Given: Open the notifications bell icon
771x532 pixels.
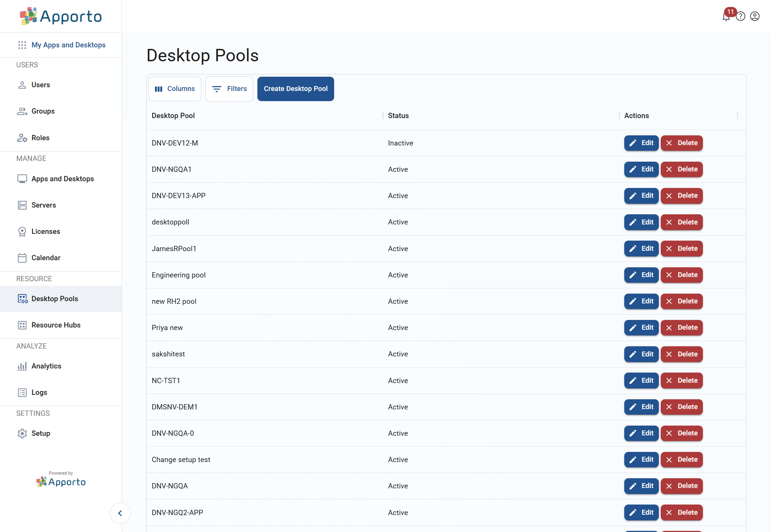Looking at the screenshot, I should [725, 17].
